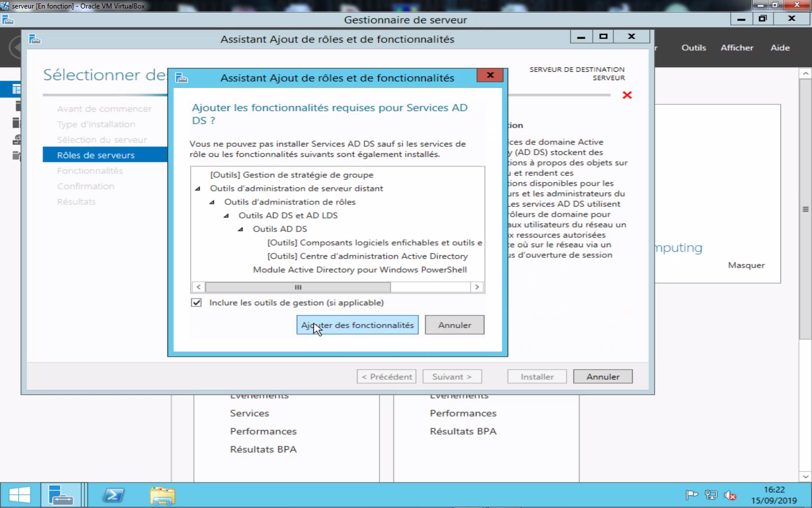Click the Server Manager title bar icon
This screenshot has width=812, height=508.
pos(7,19)
